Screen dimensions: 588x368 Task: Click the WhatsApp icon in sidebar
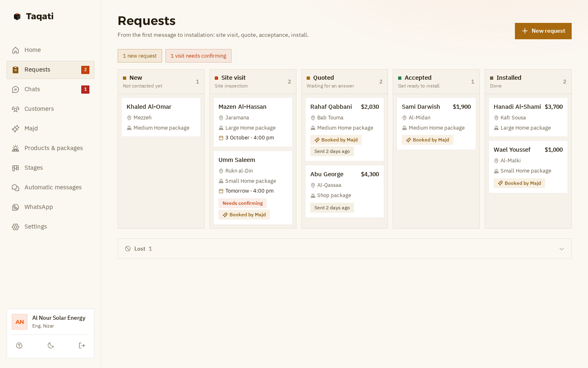pyautogui.click(x=16, y=207)
